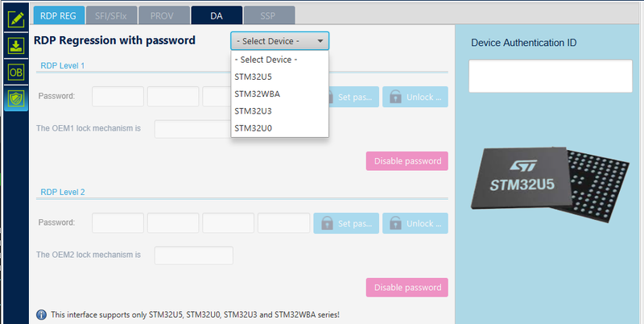
Task: Click RDP Level 2 Unlock button
Action: 415,223
